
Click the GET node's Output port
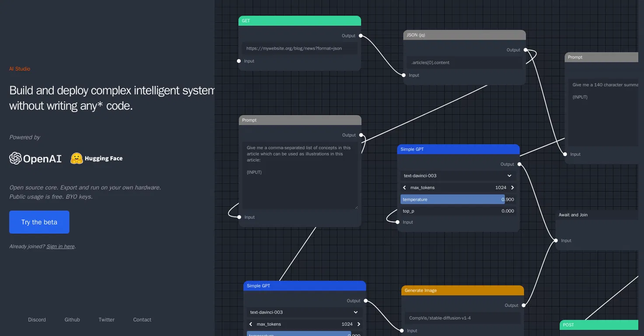point(361,36)
